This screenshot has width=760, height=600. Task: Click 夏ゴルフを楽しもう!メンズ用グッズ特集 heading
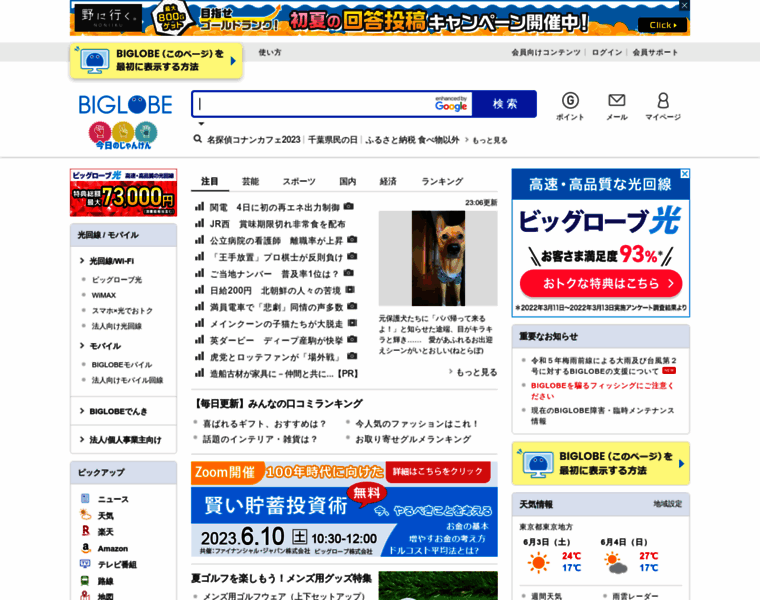click(x=281, y=578)
